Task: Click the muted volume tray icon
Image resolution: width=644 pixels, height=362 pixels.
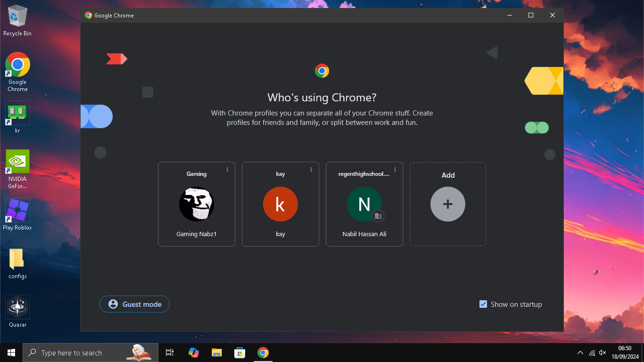Action: pyautogui.click(x=603, y=353)
